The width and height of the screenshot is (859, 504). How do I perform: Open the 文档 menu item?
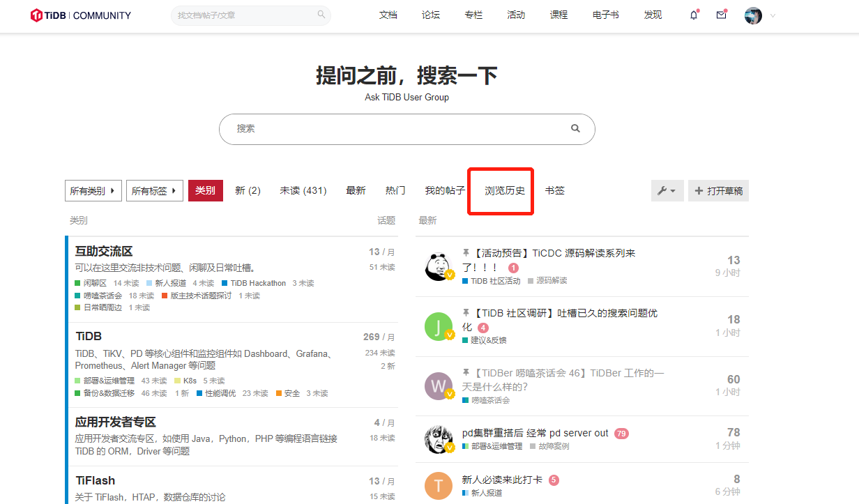388,15
